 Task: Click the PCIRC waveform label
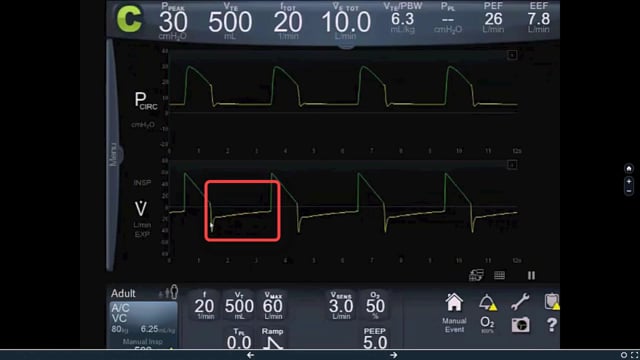[x=146, y=100]
